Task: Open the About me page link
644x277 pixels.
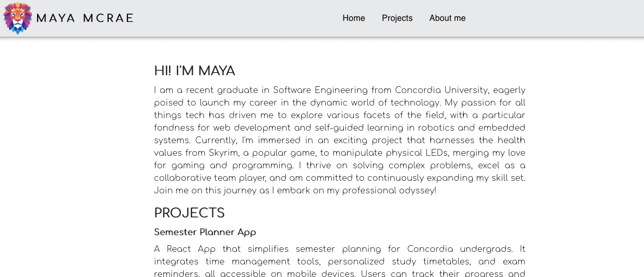Action: tap(447, 18)
